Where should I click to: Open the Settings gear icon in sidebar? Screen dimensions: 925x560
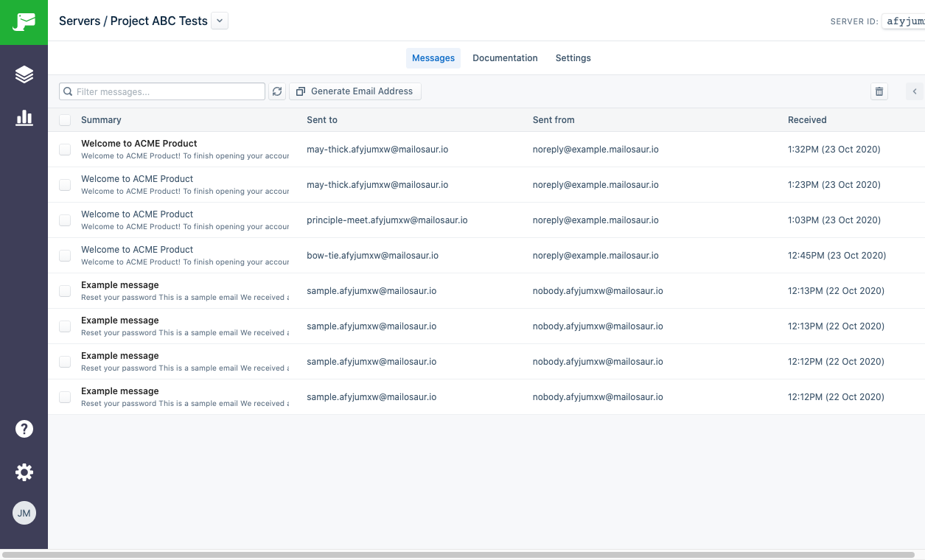click(x=24, y=472)
